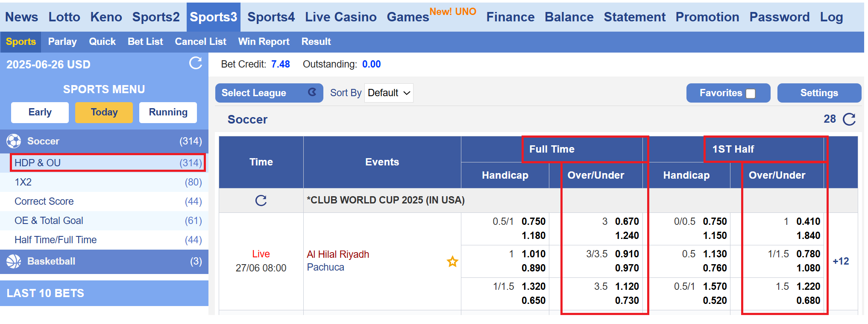Open the Settings button
This screenshot has width=868, height=324.
819,93
